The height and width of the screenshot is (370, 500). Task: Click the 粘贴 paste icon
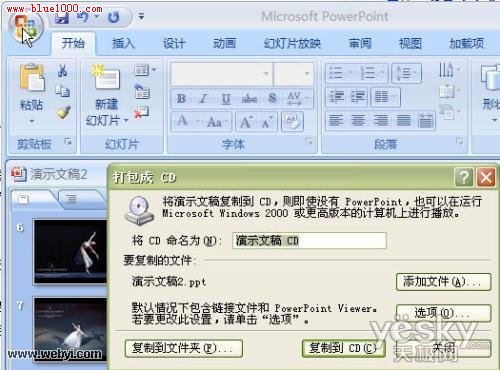click(32, 78)
